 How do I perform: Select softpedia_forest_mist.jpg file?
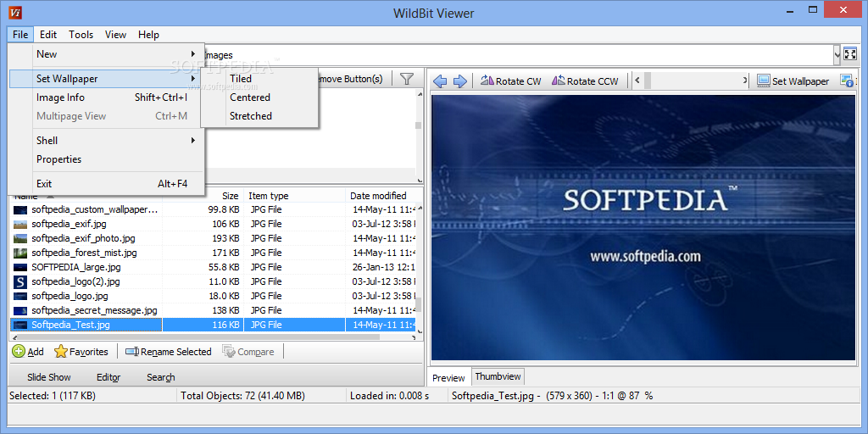[x=213, y=253]
